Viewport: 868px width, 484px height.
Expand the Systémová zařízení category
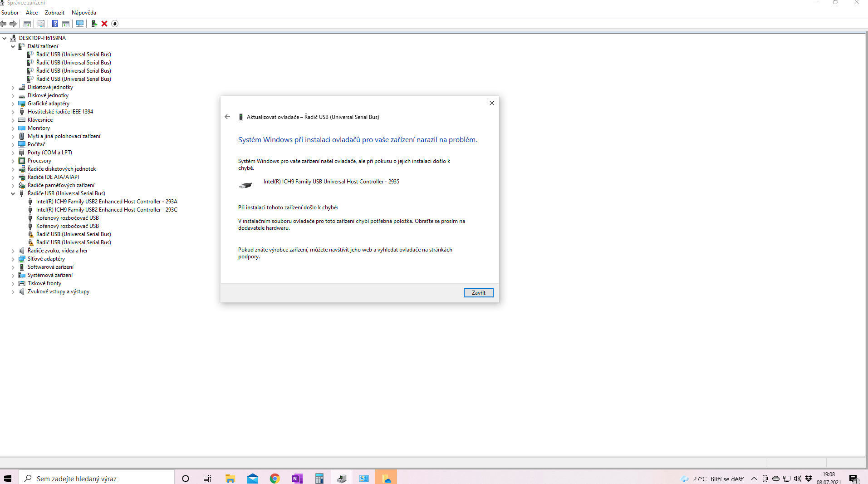pyautogui.click(x=13, y=275)
